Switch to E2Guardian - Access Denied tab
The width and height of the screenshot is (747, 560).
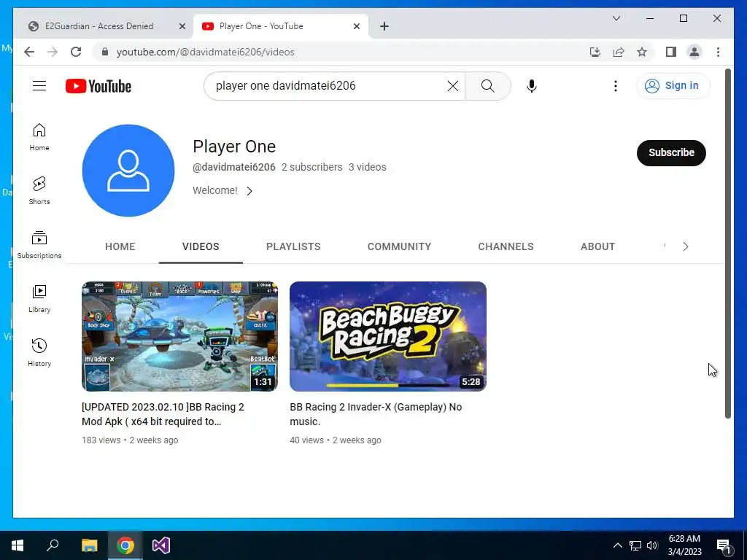pos(99,26)
